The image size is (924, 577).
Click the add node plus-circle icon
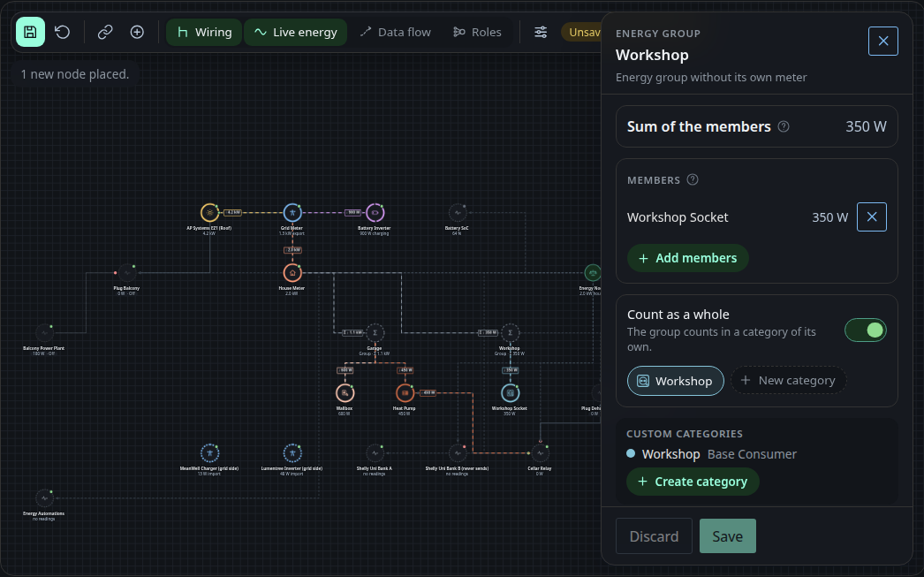pyautogui.click(x=137, y=32)
